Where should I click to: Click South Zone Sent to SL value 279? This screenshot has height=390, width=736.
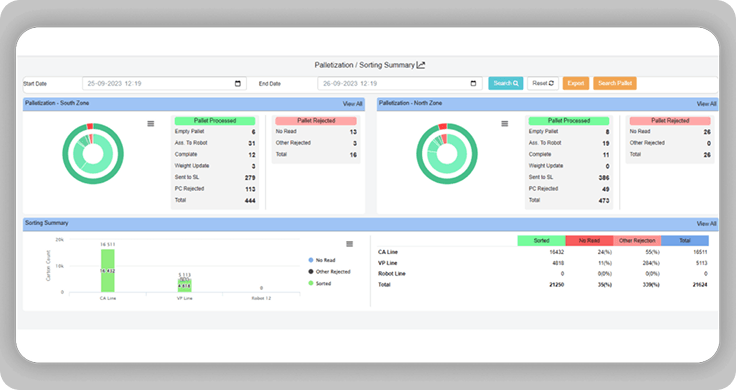(250, 178)
